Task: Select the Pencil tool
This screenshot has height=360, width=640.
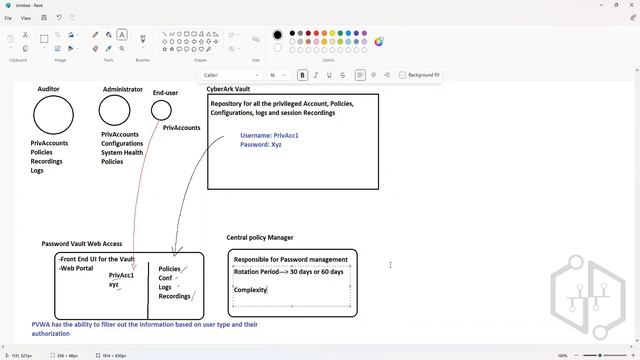Action: click(95, 35)
